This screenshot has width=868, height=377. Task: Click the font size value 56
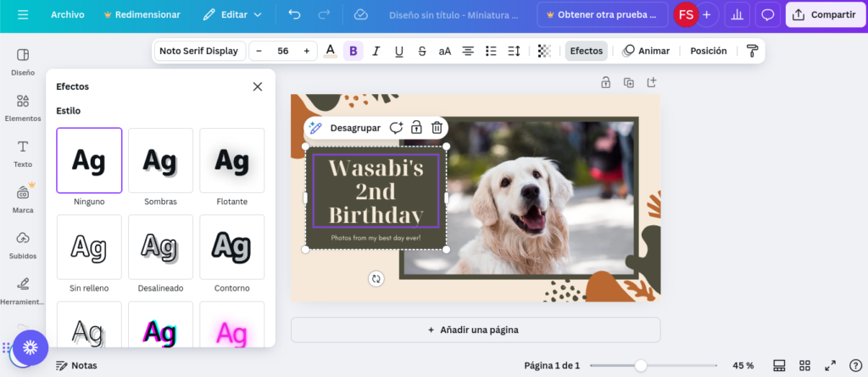283,51
